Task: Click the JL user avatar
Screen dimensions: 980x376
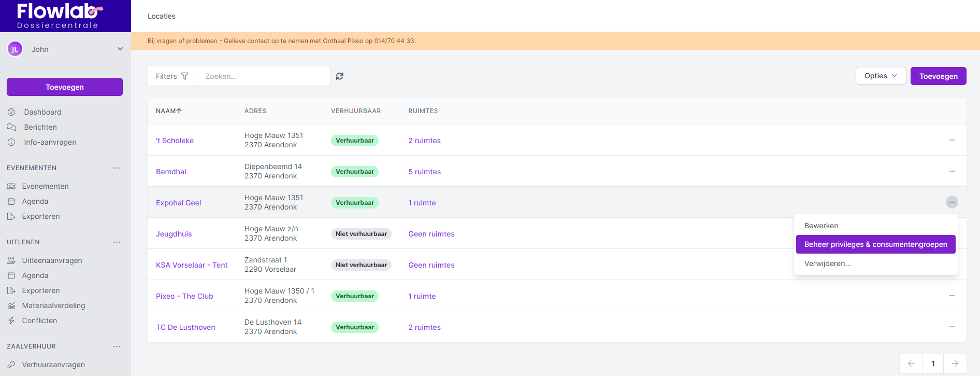Action: coord(15,49)
